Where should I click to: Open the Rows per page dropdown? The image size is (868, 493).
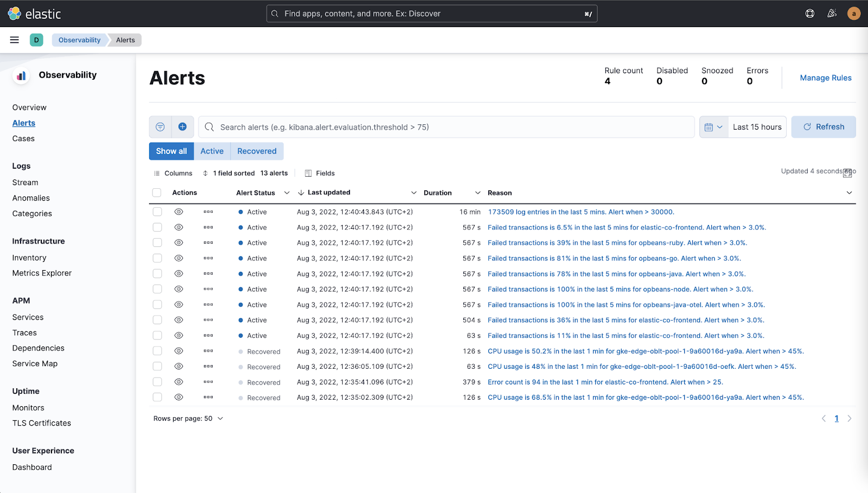click(x=188, y=418)
